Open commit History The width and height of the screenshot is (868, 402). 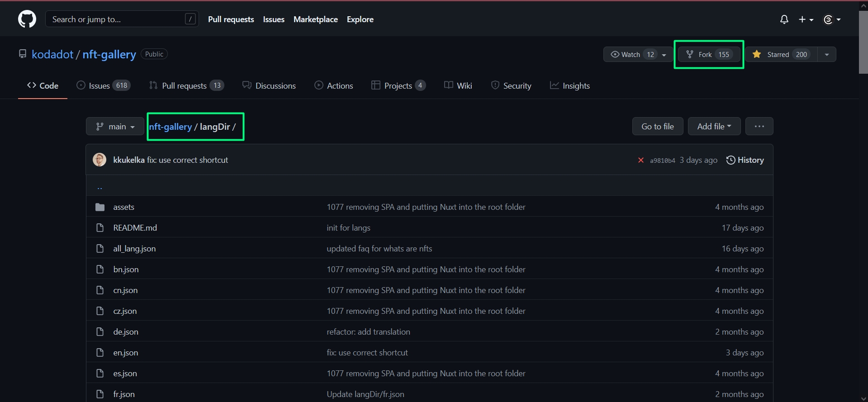click(x=745, y=160)
